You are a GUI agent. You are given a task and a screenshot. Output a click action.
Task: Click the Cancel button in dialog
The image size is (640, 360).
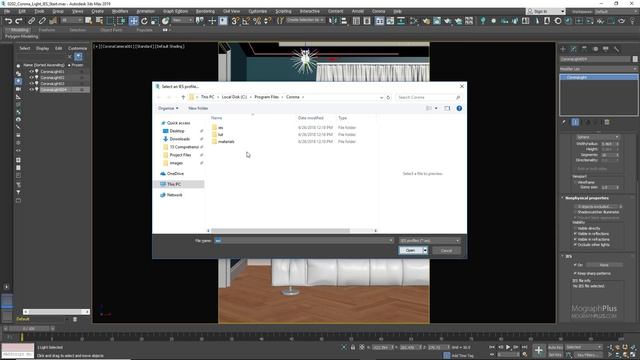(446, 250)
